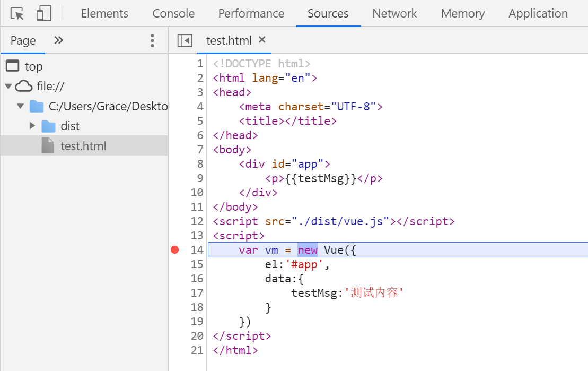Activate the inspect element picker icon
Image resolution: width=588 pixels, height=371 pixels.
17,13
